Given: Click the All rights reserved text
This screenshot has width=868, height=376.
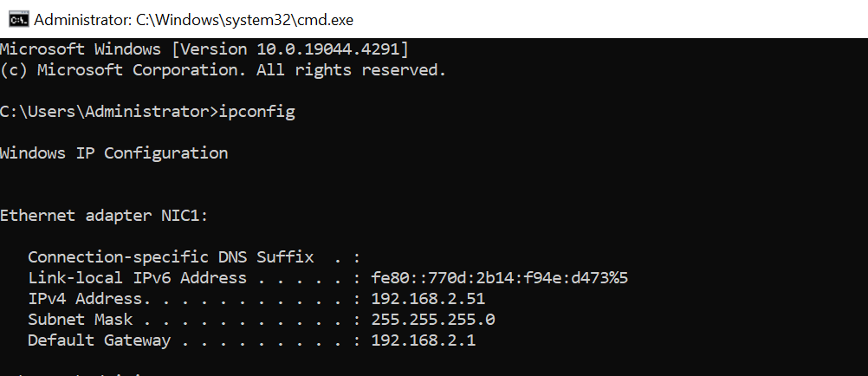Looking at the screenshot, I should (351, 70).
